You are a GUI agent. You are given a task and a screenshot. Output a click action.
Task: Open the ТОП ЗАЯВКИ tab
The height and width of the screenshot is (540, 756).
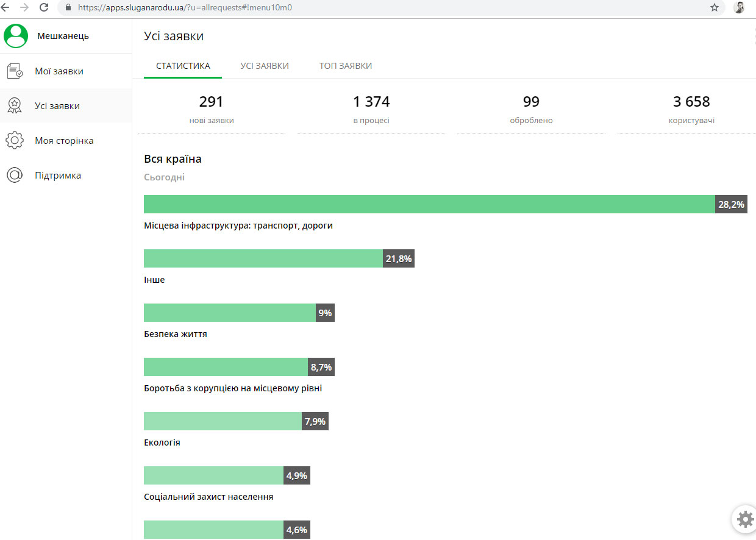(346, 66)
